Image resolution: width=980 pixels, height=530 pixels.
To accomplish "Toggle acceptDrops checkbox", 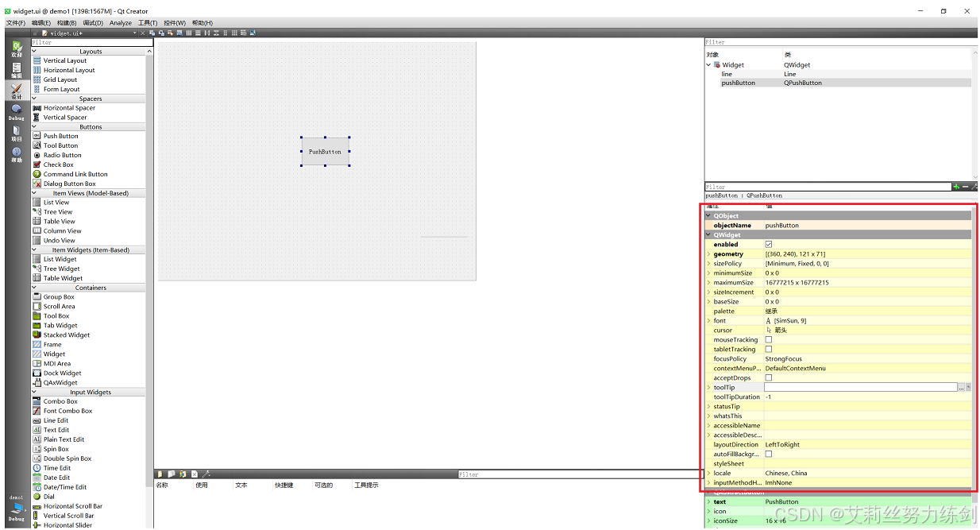I will [768, 378].
